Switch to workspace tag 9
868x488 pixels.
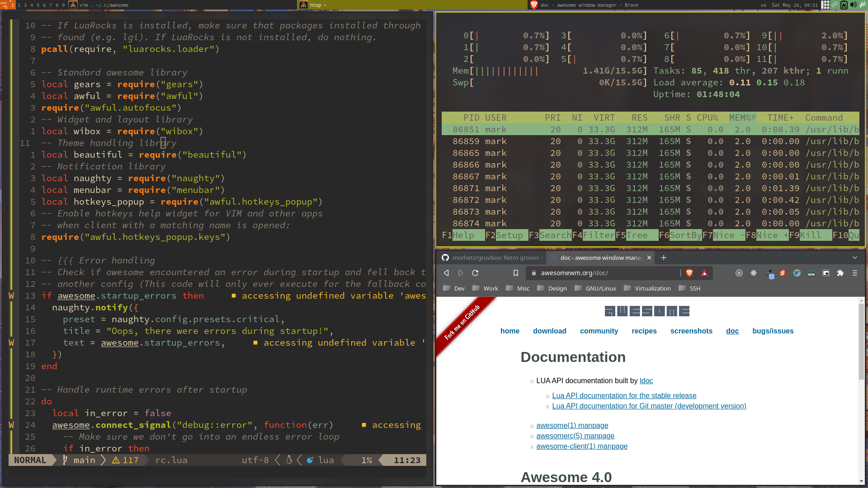click(63, 5)
